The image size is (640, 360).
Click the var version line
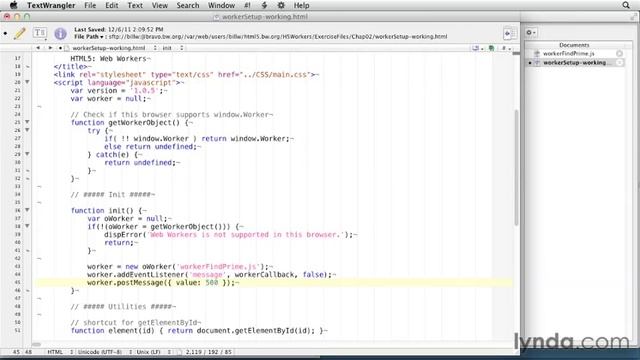pyautogui.click(x=118, y=91)
